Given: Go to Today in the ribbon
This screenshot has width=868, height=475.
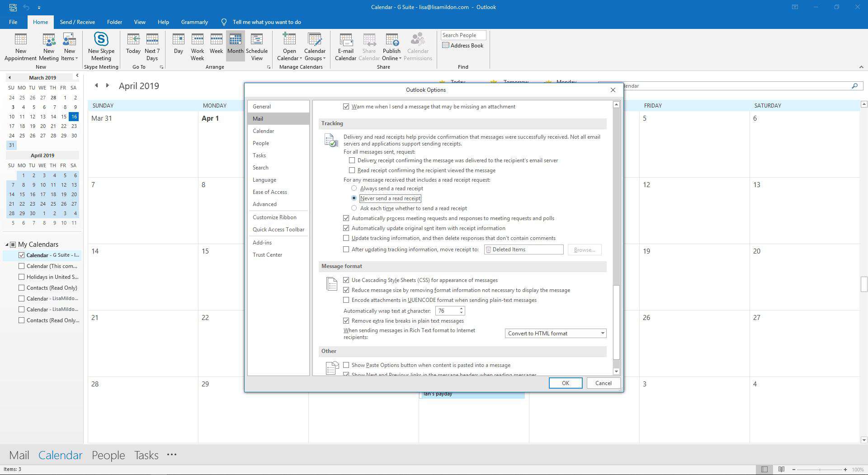Looking at the screenshot, I should (x=133, y=44).
